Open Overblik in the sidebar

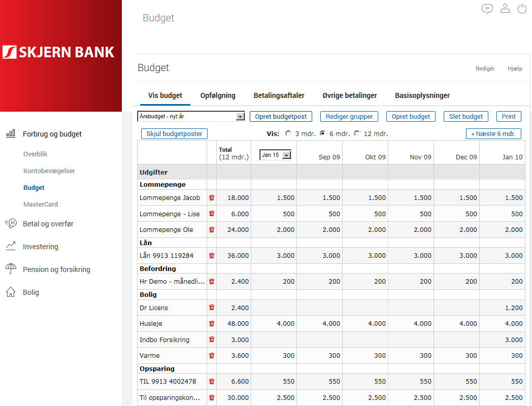pyautogui.click(x=36, y=154)
